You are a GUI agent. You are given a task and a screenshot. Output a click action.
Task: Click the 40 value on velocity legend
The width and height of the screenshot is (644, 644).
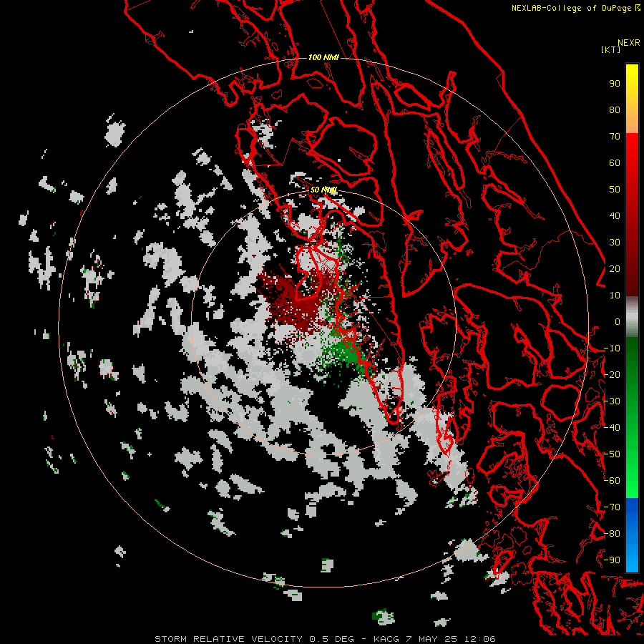point(615,216)
